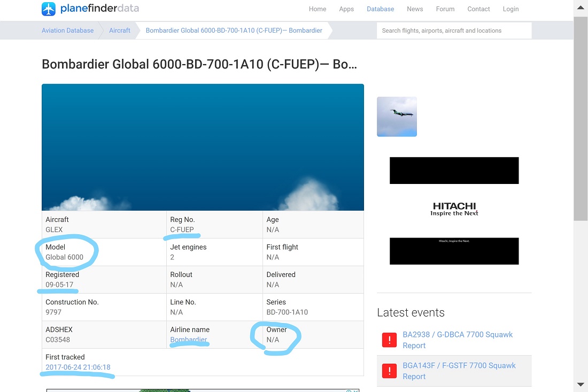
Task: Open the small aircraft photo thumbnail
Action: click(x=397, y=117)
